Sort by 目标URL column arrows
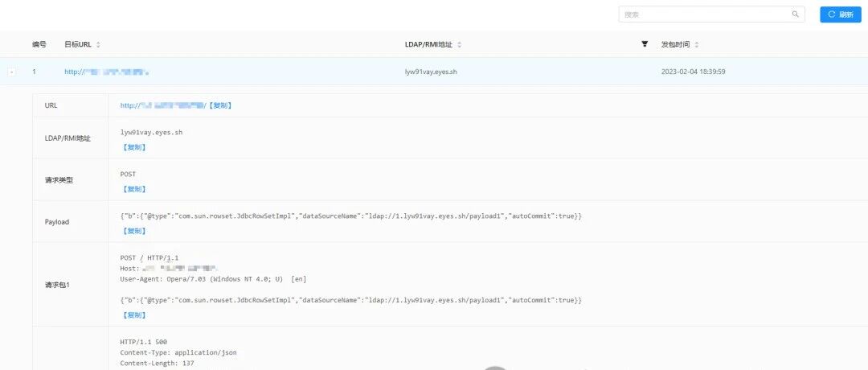868x370 pixels. pyautogui.click(x=98, y=44)
